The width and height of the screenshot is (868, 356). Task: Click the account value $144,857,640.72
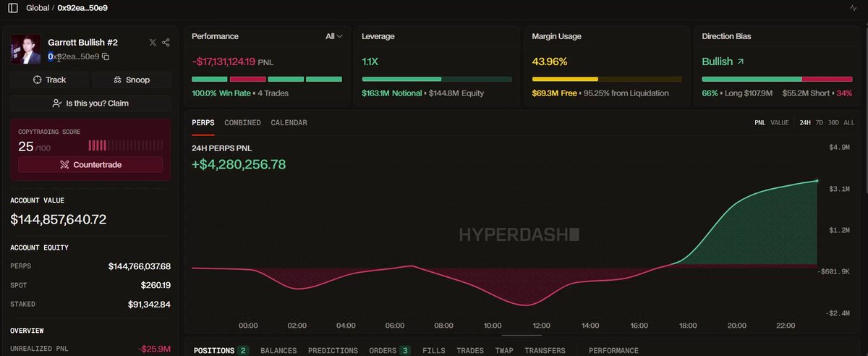pos(59,219)
